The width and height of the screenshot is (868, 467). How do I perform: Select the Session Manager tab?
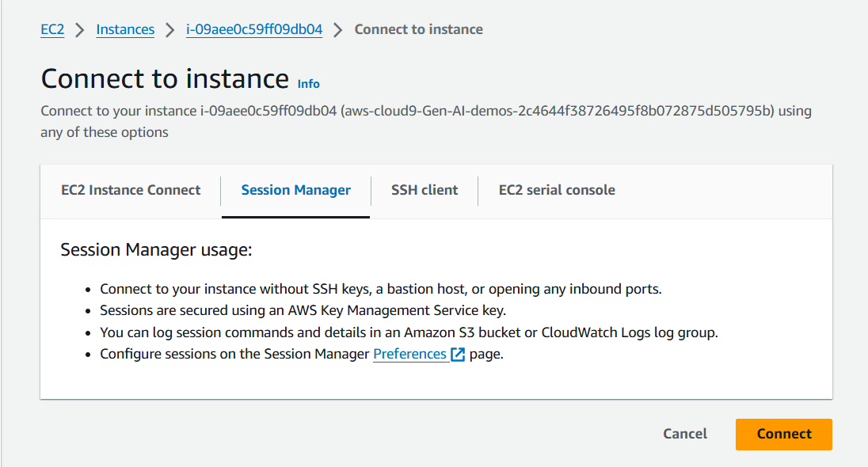(295, 190)
